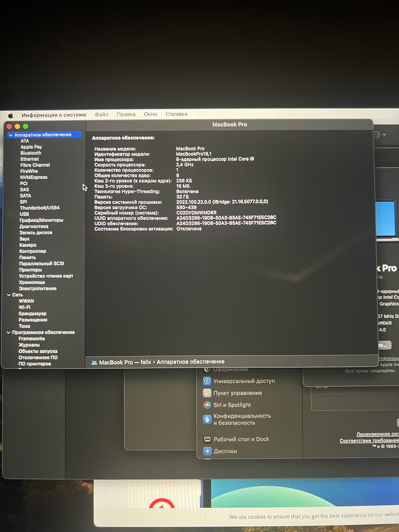Click the memory value 32 ГБ
The image size is (399, 532).
[x=182, y=197]
